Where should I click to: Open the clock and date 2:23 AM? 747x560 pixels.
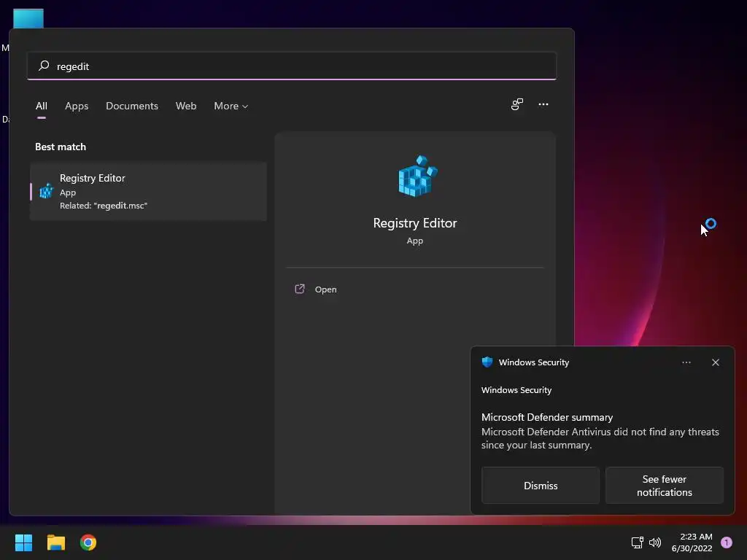(692, 542)
